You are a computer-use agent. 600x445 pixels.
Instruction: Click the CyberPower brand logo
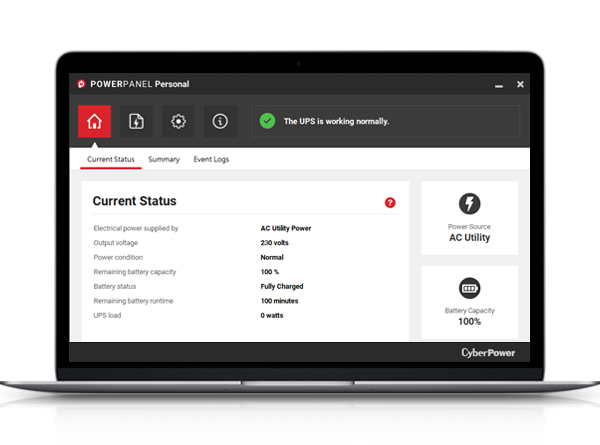point(489,352)
